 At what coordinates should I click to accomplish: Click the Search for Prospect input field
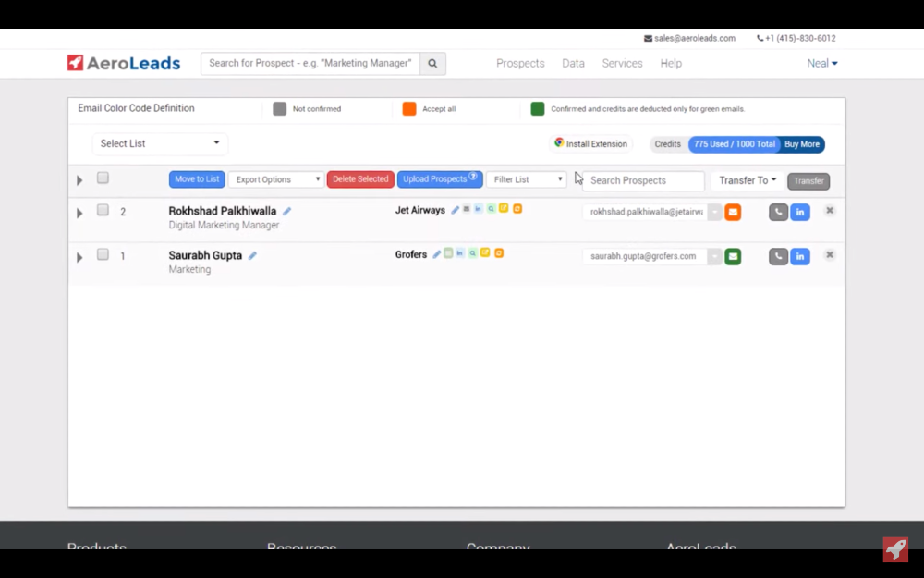pyautogui.click(x=310, y=63)
